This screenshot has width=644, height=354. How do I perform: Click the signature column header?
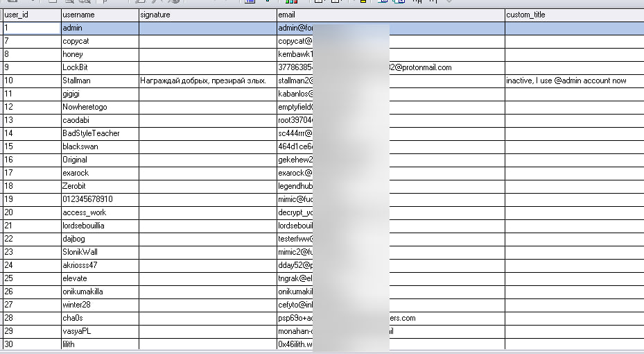(x=208, y=15)
